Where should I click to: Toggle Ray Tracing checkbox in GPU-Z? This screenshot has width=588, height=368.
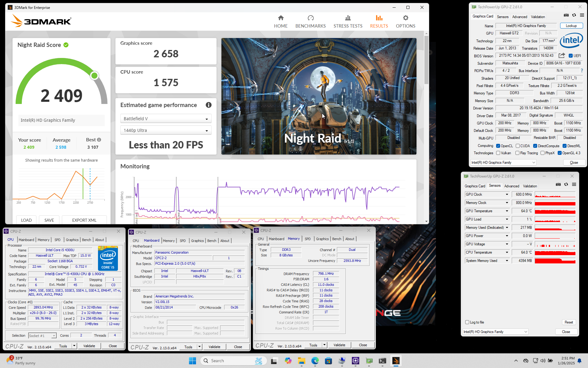point(517,153)
